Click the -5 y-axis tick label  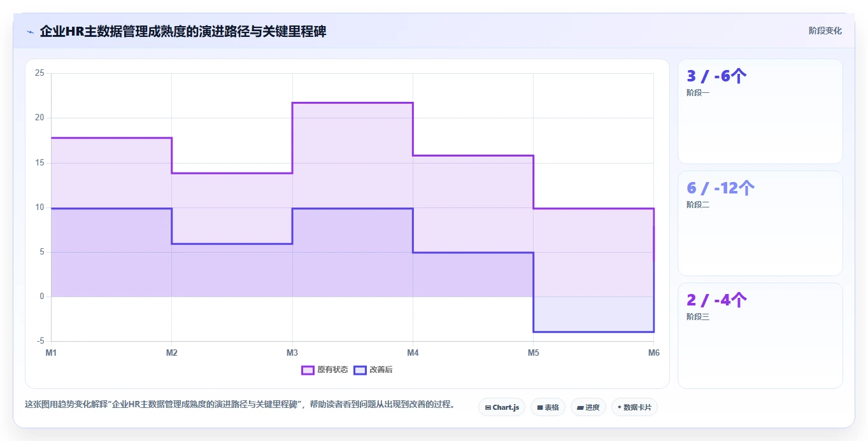40,342
